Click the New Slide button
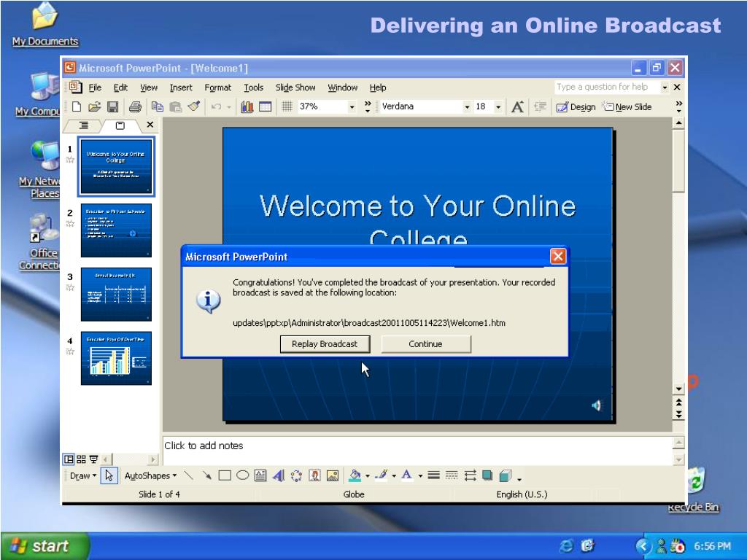This screenshot has width=747, height=560. click(627, 106)
